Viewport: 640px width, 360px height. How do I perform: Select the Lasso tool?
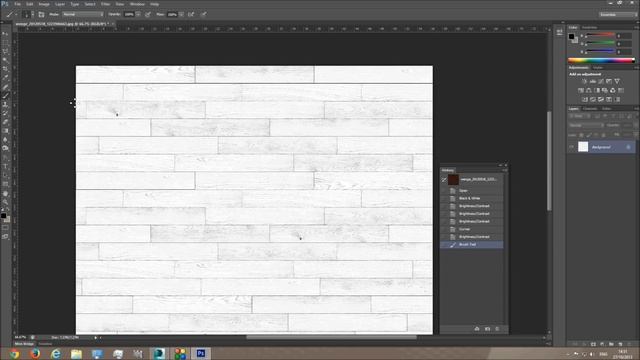(x=5, y=51)
